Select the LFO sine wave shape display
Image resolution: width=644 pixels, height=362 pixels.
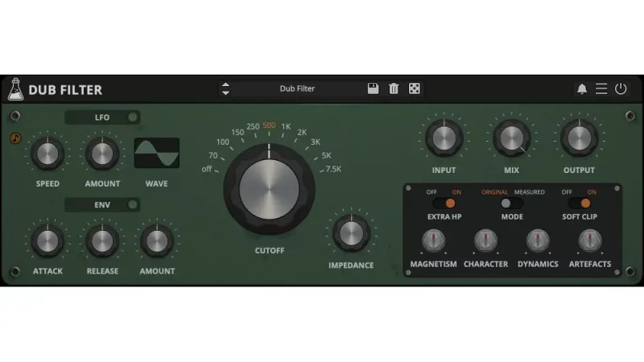(157, 153)
